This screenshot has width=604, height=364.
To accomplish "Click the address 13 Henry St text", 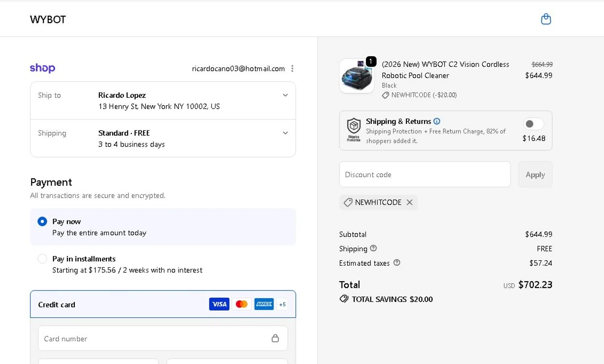I will (x=159, y=106).
